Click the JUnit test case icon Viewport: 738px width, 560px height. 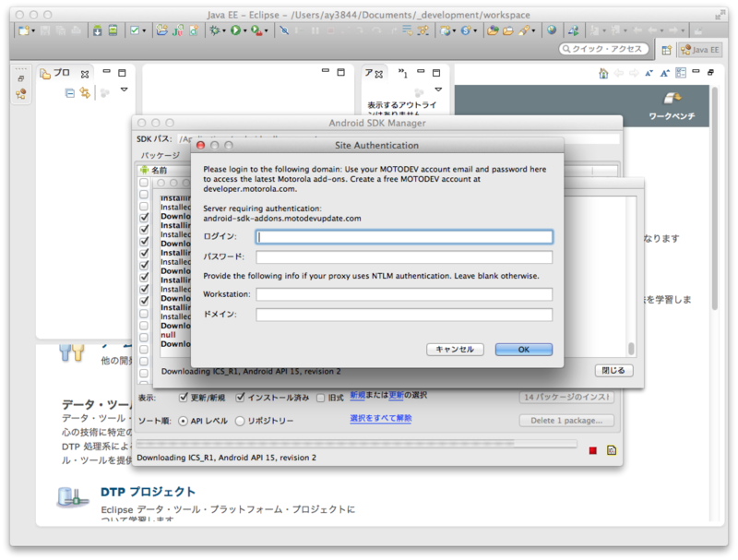click(x=177, y=30)
